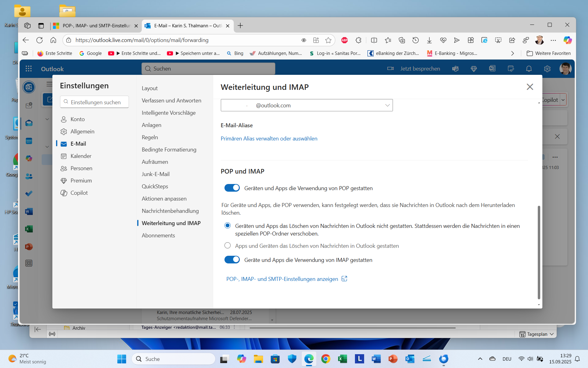Open 'Primären Alias verwalten oder auswählen' link
The image size is (588, 368).
point(269,138)
